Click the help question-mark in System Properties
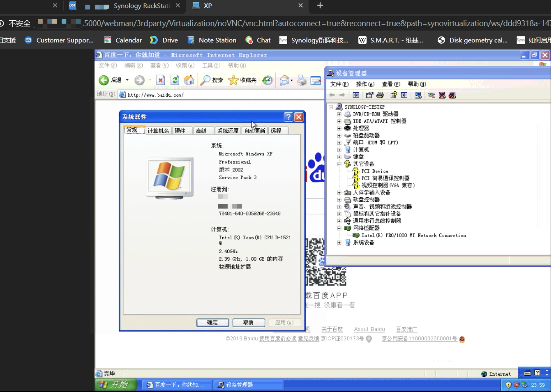This screenshot has height=392, width=551. pyautogui.click(x=288, y=117)
